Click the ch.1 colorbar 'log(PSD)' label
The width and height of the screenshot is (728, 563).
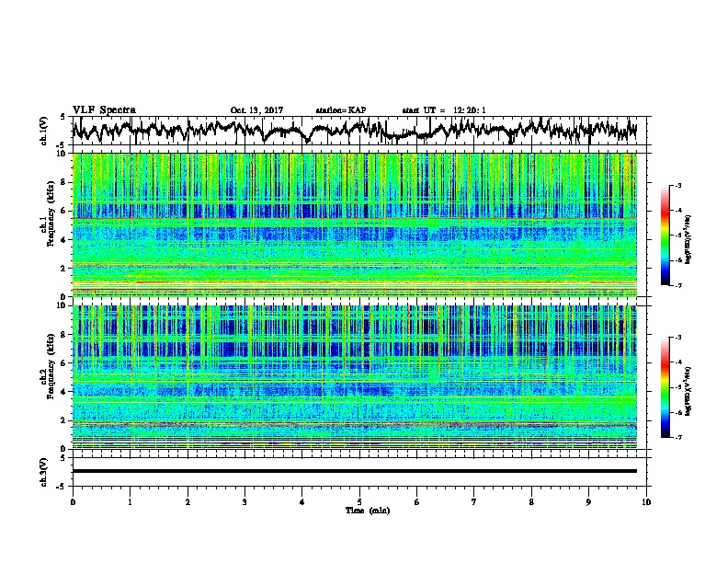pos(688,240)
